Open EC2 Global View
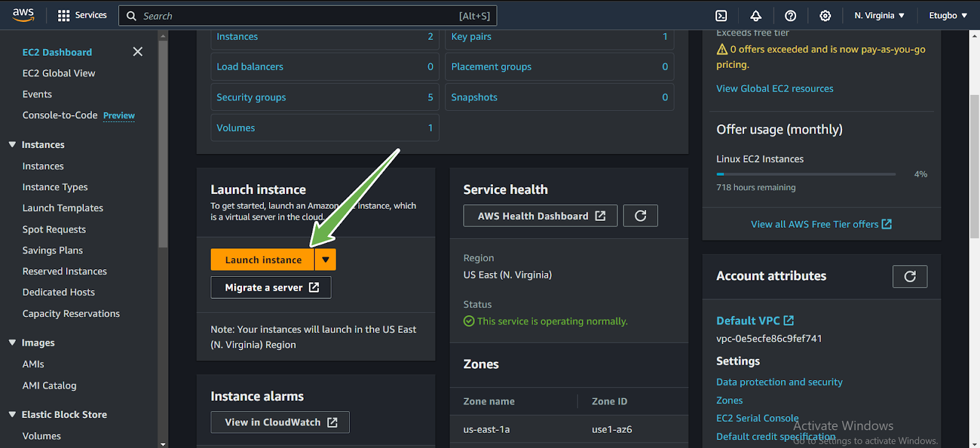 pyautogui.click(x=59, y=73)
